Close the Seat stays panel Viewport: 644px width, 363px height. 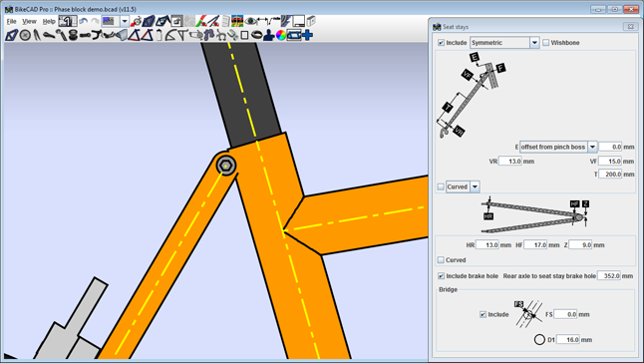coord(630,26)
